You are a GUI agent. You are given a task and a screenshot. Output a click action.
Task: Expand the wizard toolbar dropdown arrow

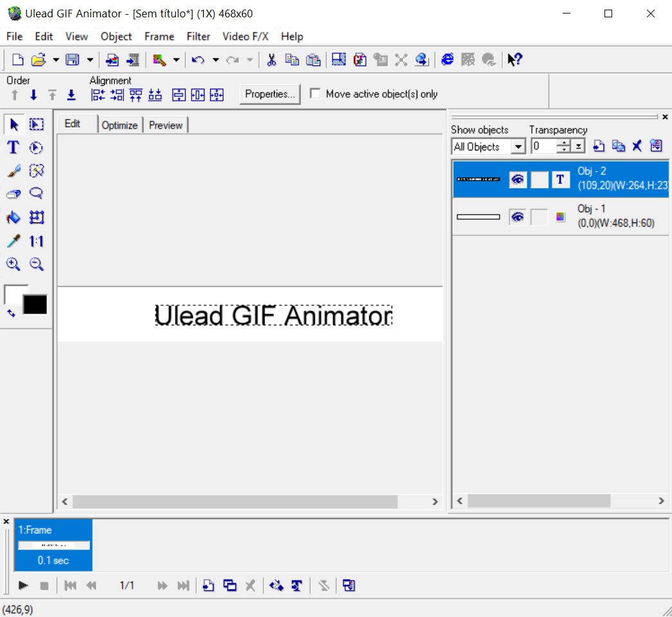[176, 60]
